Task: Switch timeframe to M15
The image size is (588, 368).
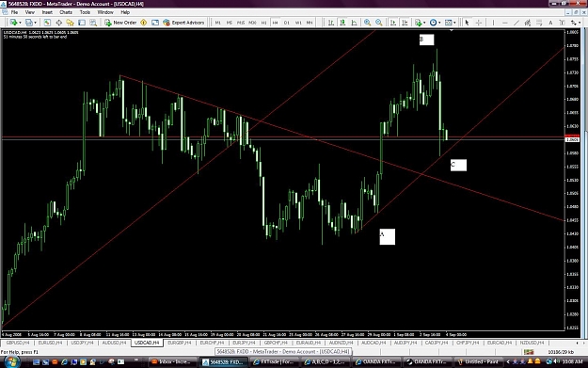Action: 241,23
